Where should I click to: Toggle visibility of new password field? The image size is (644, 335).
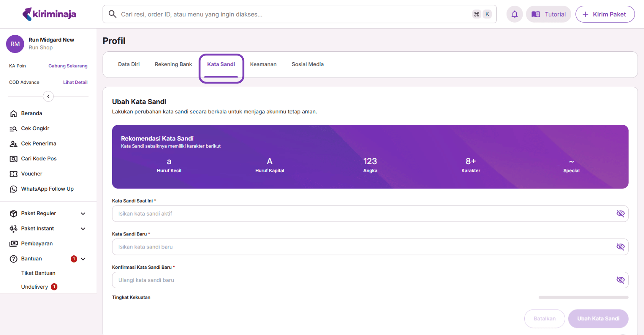coord(620,247)
